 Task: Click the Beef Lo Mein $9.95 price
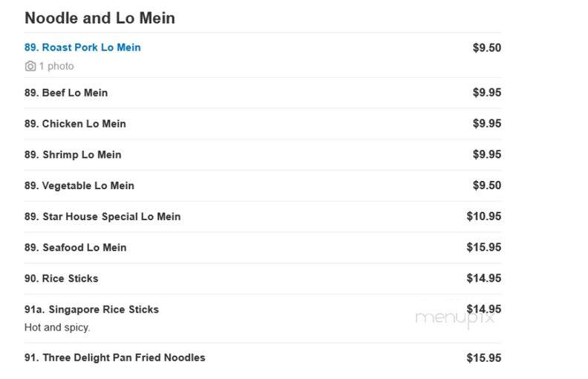(x=487, y=93)
